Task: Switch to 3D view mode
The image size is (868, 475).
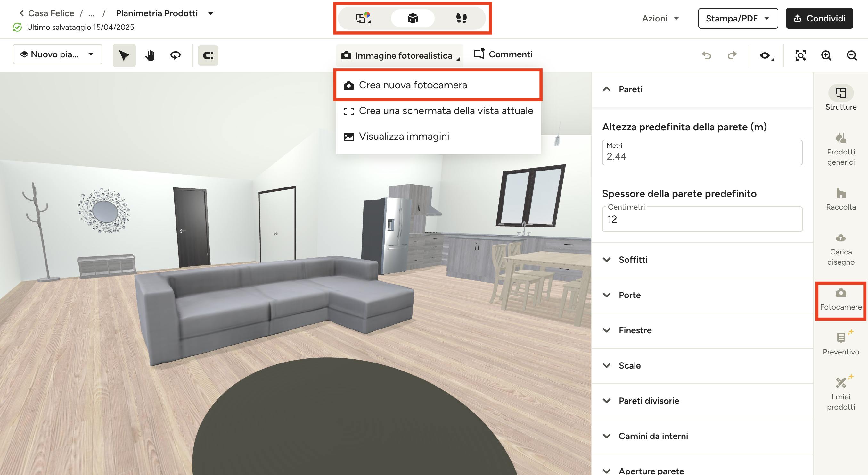Action: (413, 18)
